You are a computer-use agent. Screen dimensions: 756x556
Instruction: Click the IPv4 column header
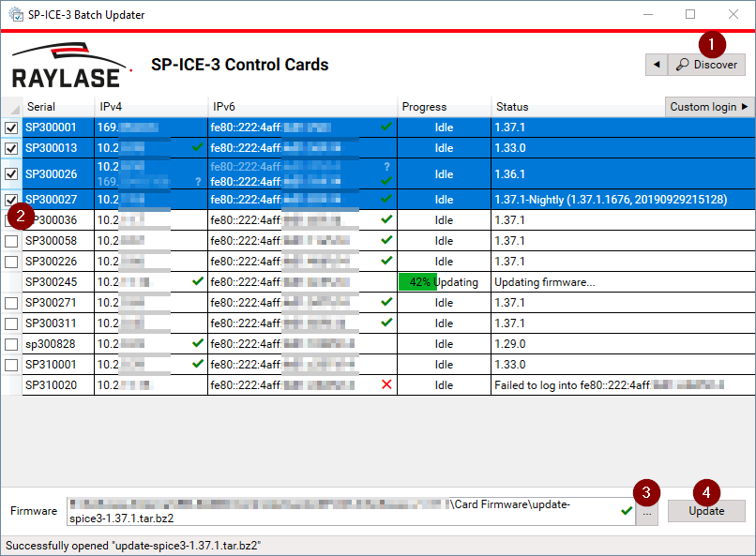(151, 107)
